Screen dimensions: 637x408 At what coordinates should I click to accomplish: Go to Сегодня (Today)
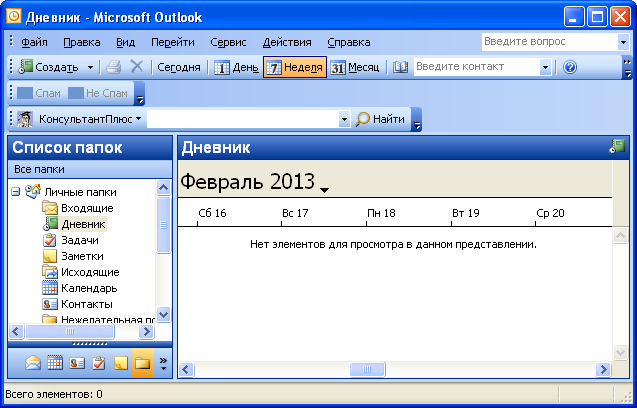pyautogui.click(x=179, y=67)
